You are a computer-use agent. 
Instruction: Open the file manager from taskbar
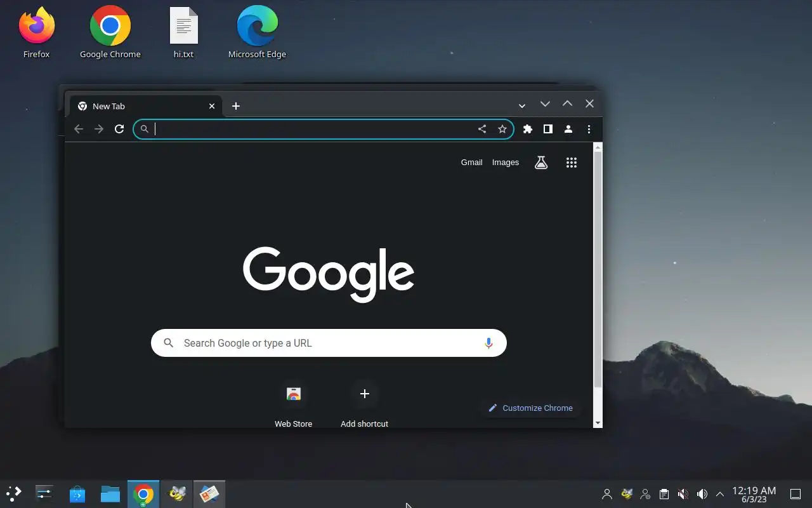110,493
